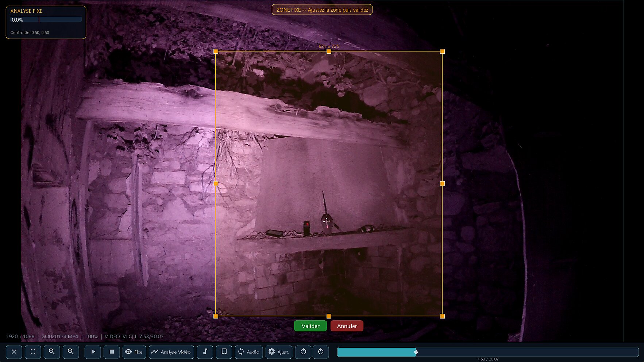Click the VIDEO [VLC] status bar entry

(x=119, y=336)
